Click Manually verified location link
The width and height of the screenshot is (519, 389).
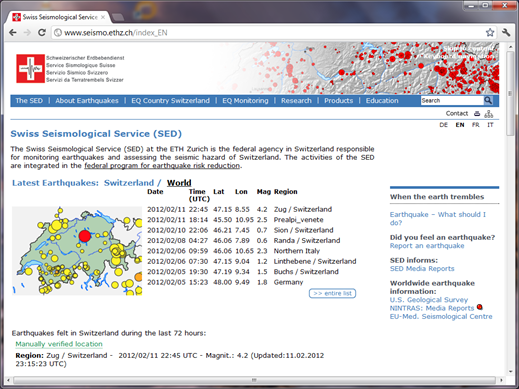point(59,344)
